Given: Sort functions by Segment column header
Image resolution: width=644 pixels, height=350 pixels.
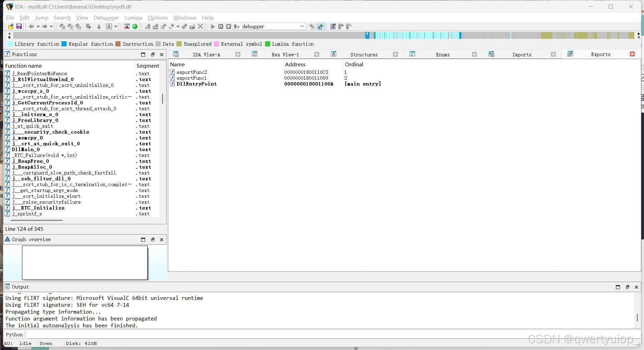Looking at the screenshot, I should tap(148, 66).
